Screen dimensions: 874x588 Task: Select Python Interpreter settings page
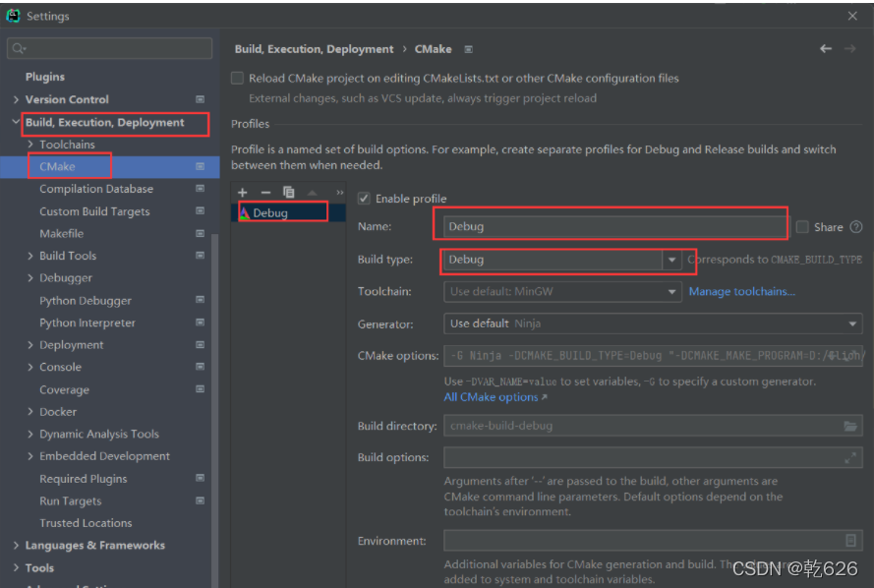[x=87, y=323]
